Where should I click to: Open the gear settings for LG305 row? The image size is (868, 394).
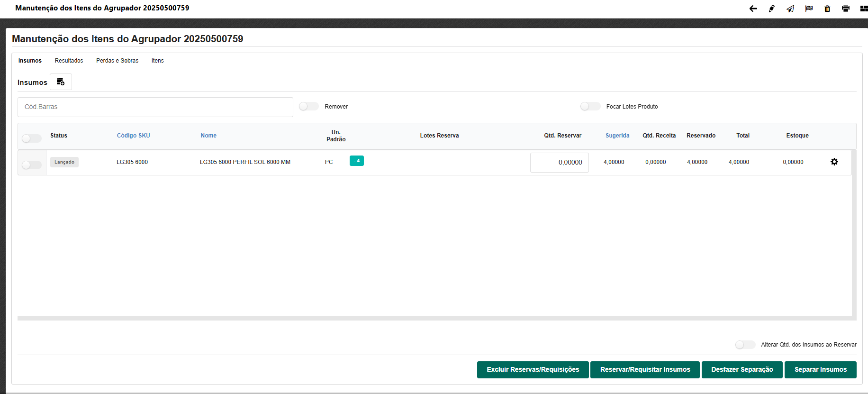point(834,162)
